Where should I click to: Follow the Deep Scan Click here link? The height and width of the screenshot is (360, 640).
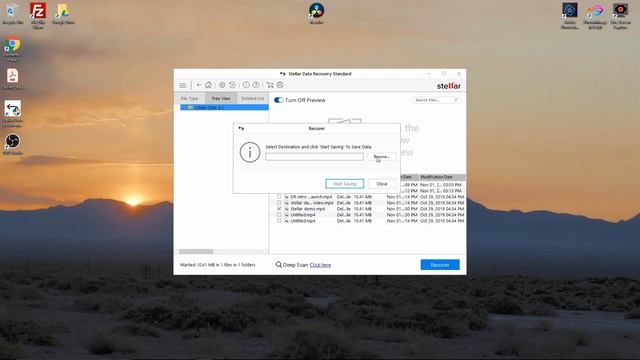(x=320, y=265)
